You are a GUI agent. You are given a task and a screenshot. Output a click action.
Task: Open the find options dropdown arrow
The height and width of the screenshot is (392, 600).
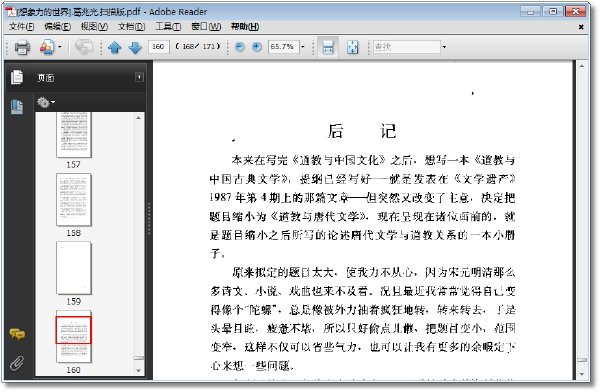coord(444,47)
